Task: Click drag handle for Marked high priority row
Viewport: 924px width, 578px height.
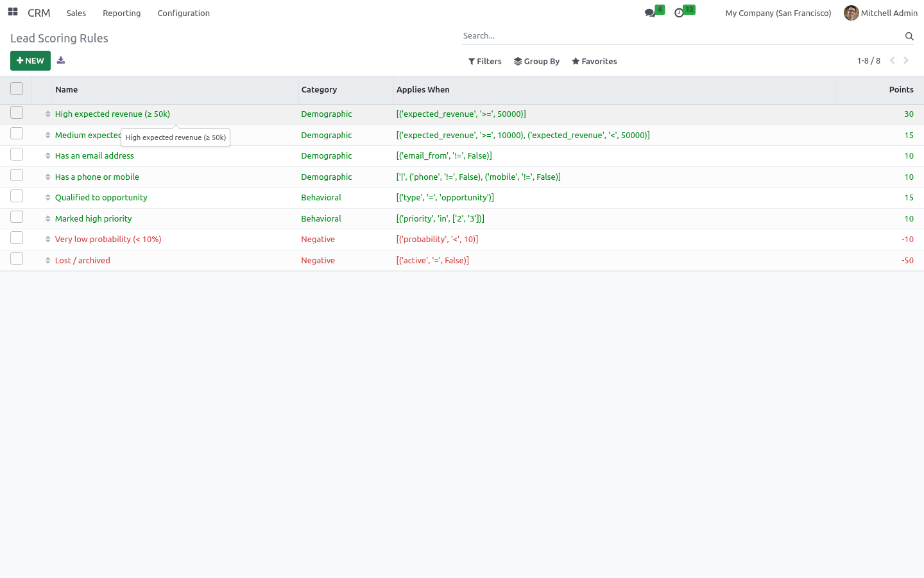Action: click(x=47, y=219)
